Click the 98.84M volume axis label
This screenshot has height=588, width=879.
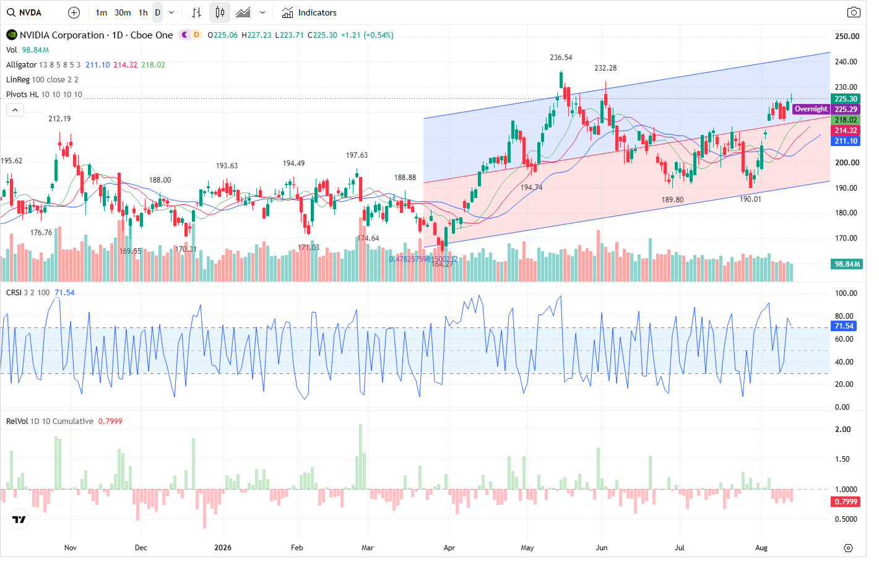(847, 264)
